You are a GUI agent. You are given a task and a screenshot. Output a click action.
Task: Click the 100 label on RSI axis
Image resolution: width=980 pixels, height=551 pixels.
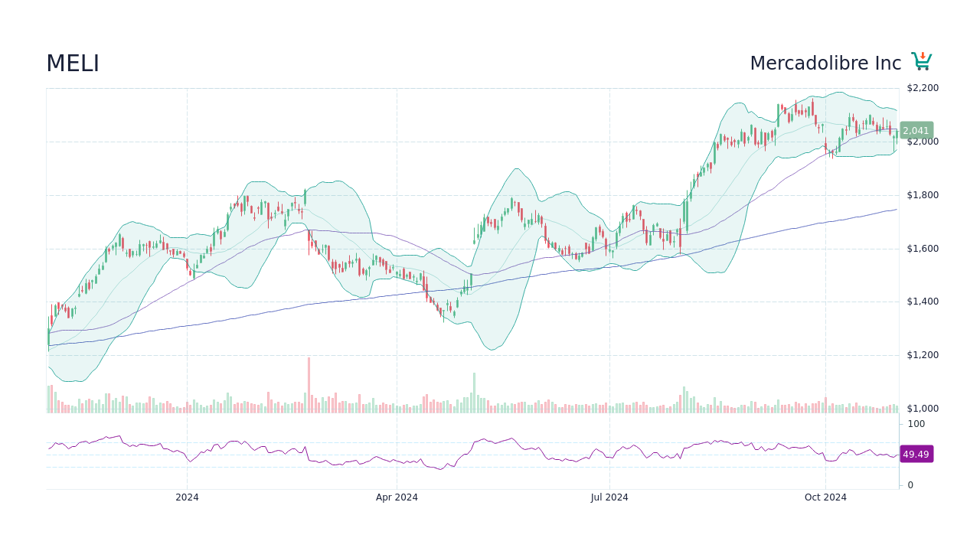(916, 424)
